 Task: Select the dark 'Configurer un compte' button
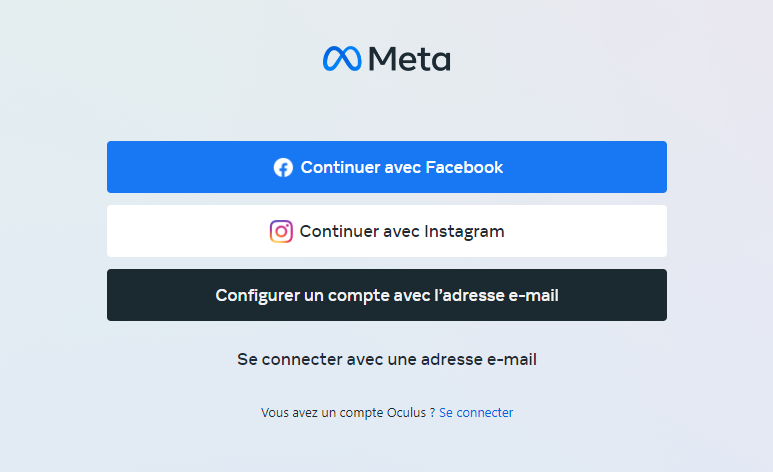pos(387,295)
